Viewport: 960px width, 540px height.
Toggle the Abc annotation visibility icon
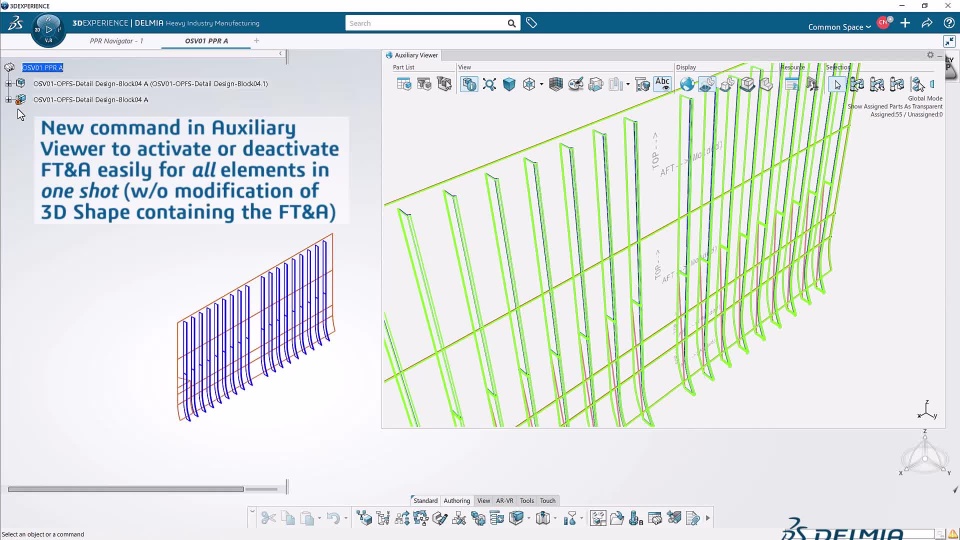tap(662, 84)
